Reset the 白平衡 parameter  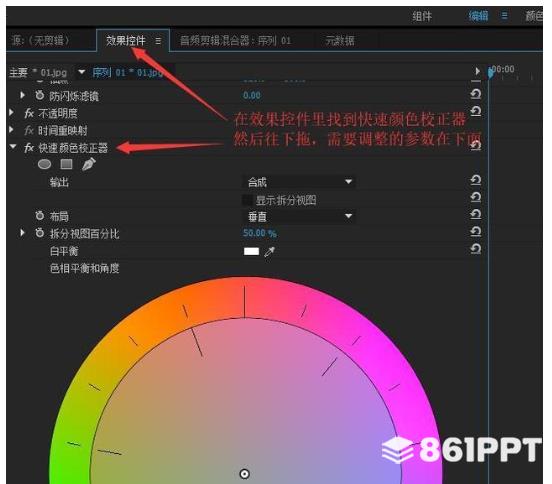point(476,249)
